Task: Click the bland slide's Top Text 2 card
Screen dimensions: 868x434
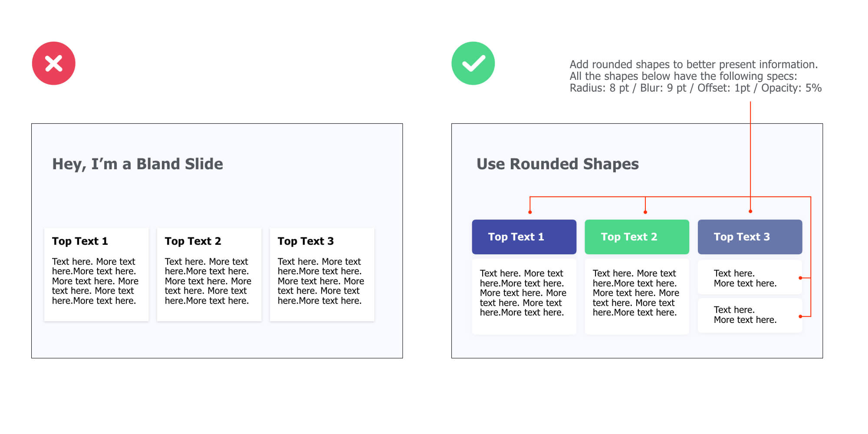Action: click(209, 275)
